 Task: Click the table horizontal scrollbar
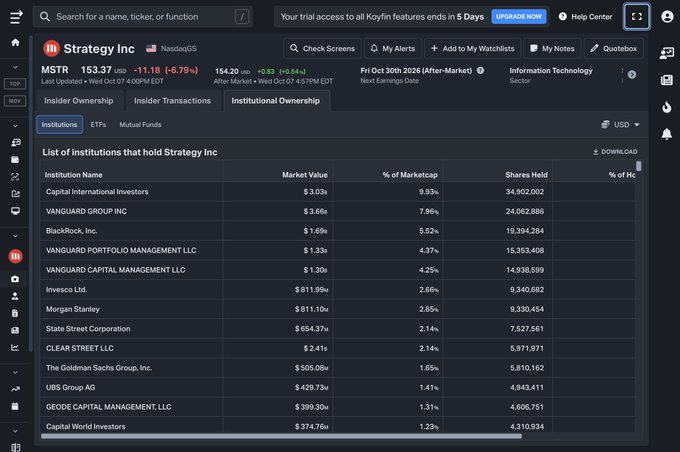pyautogui.click(x=281, y=436)
